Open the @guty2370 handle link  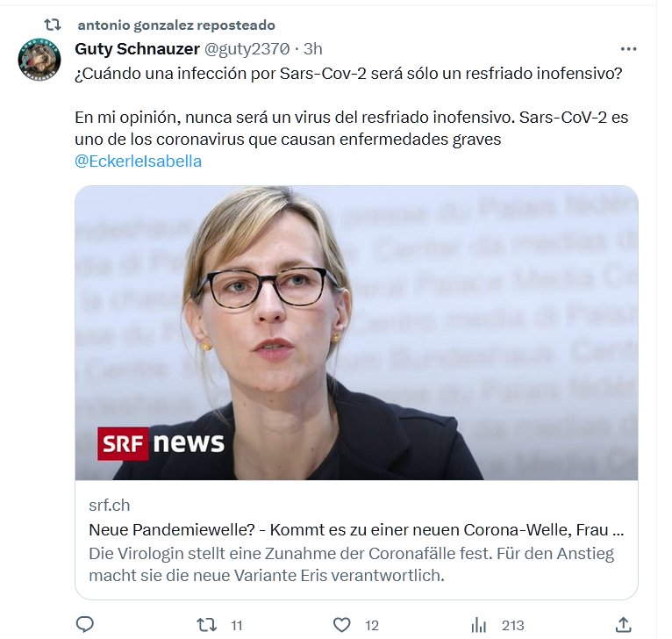[x=247, y=49]
